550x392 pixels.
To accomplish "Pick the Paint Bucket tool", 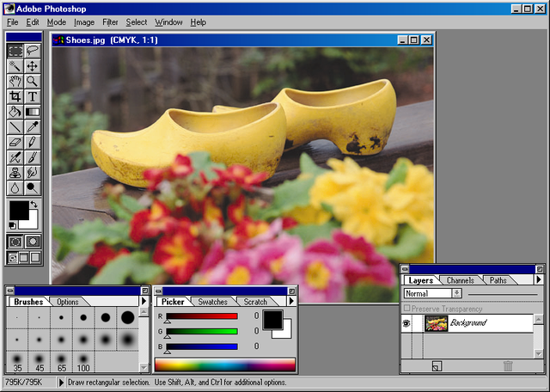I will pos(15,112).
